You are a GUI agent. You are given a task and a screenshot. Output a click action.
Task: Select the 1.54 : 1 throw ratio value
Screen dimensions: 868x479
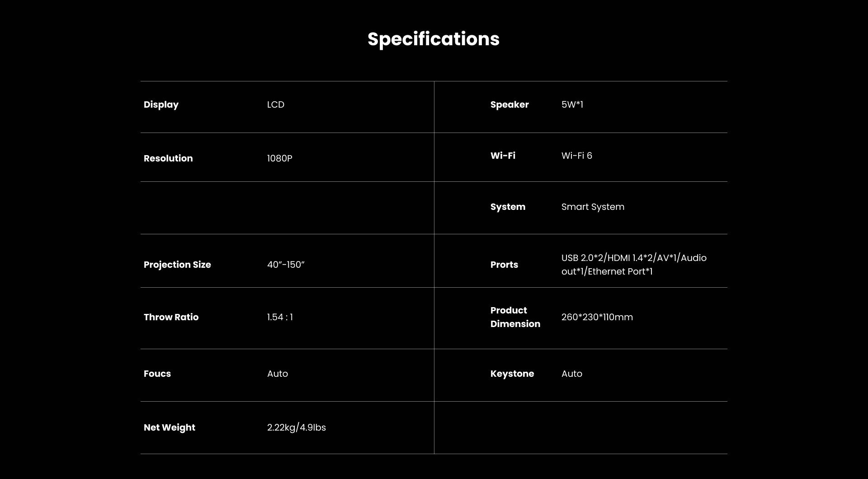(x=280, y=317)
